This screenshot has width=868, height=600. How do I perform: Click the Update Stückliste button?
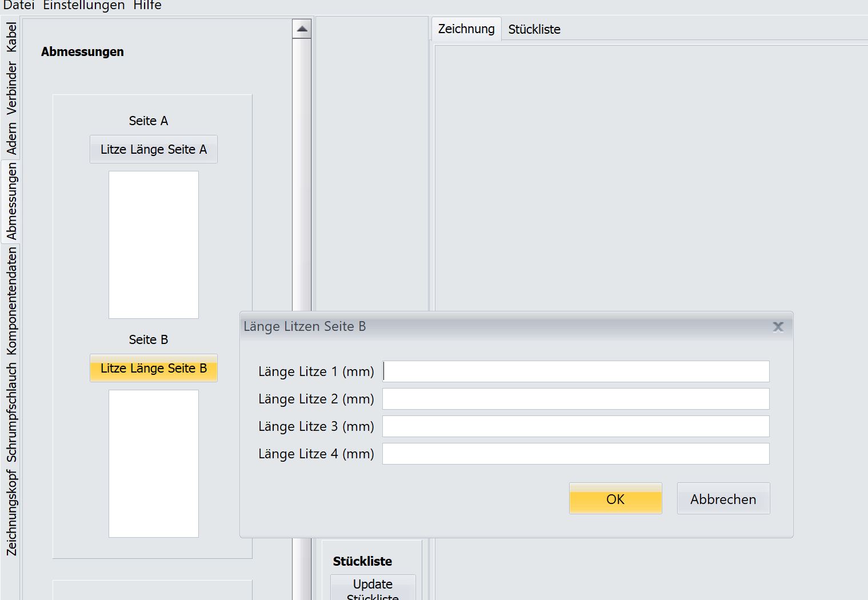tap(373, 587)
